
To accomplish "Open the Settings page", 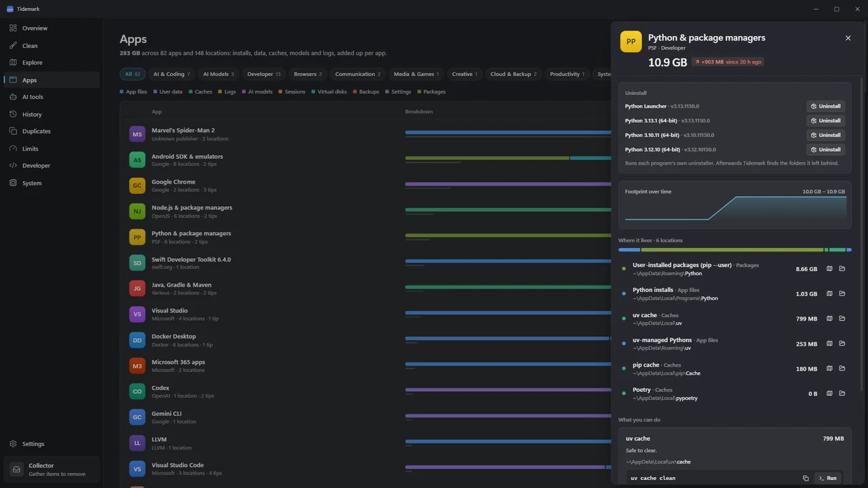I will coord(52,444).
